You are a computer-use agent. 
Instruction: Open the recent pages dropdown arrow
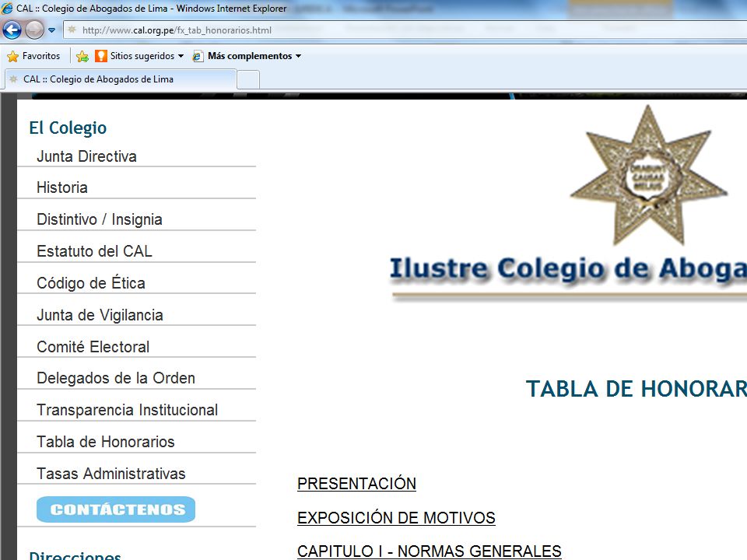[52, 30]
